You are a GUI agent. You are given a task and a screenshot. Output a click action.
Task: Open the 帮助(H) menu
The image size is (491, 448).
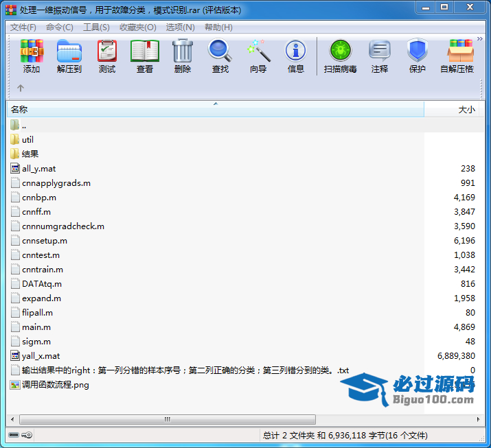pos(218,27)
